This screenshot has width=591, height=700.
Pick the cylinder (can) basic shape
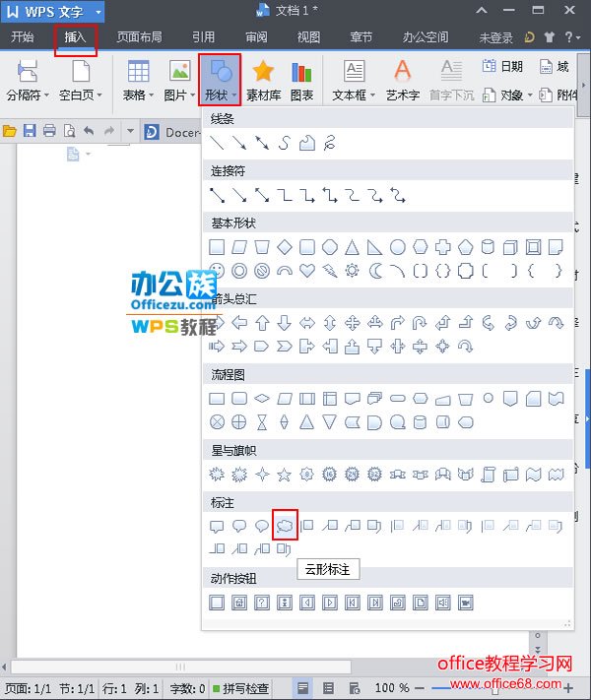point(488,247)
